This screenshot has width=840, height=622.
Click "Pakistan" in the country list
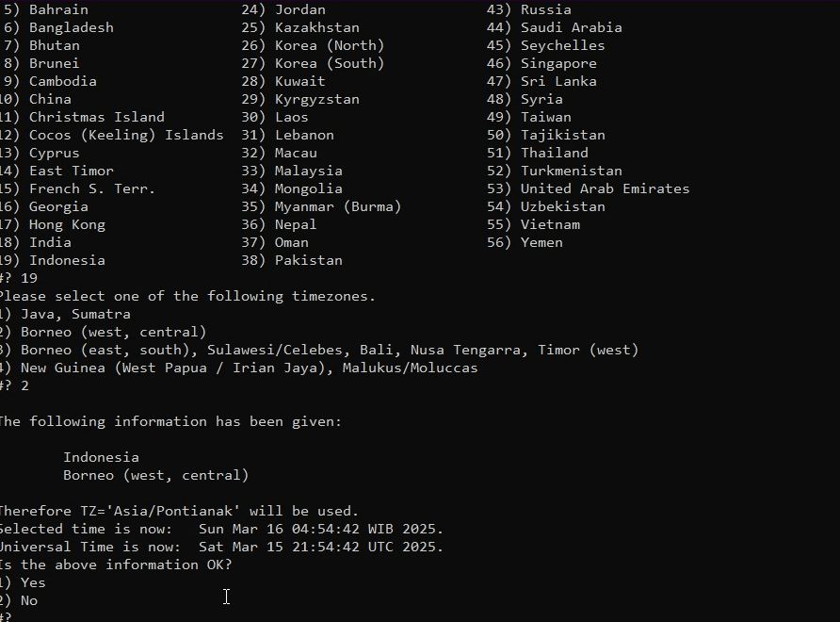pyautogui.click(x=308, y=260)
